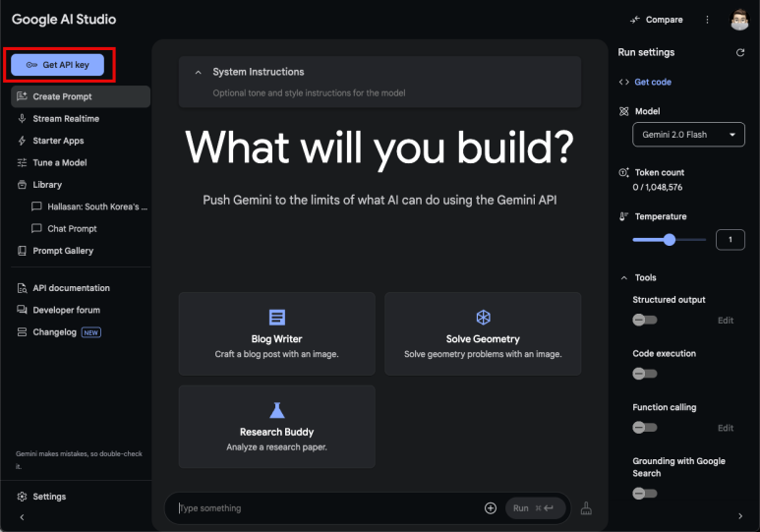Click the key icon on Get API key
This screenshot has height=532, width=760.
pos(31,65)
